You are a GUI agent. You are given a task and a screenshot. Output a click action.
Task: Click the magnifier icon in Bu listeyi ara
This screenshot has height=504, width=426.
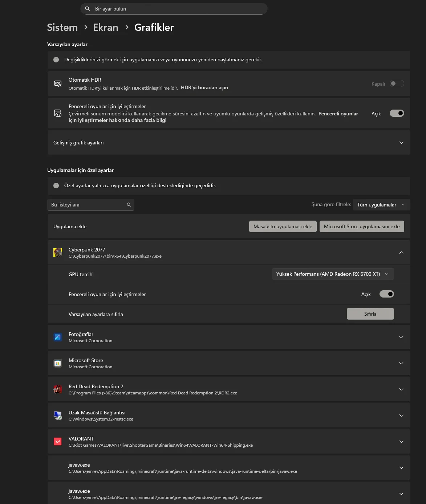129,205
